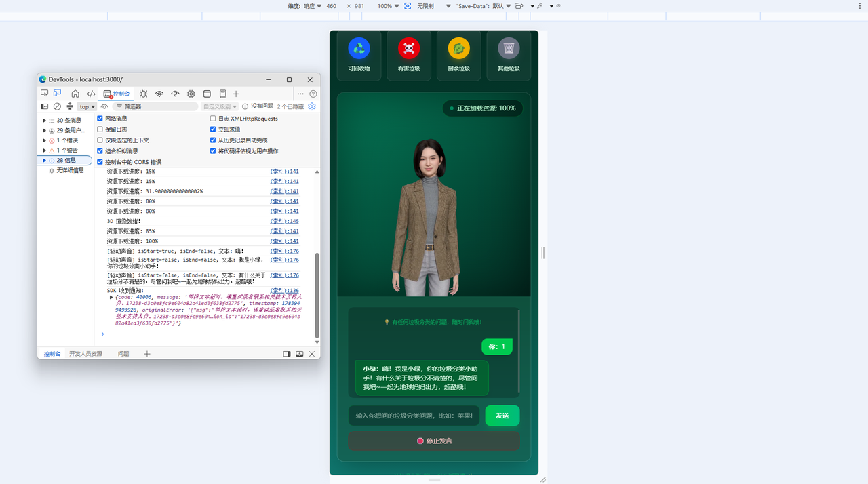The width and height of the screenshot is (868, 484).
Task: Open the DevTools three-dot customize menu
Action: pyautogui.click(x=300, y=94)
